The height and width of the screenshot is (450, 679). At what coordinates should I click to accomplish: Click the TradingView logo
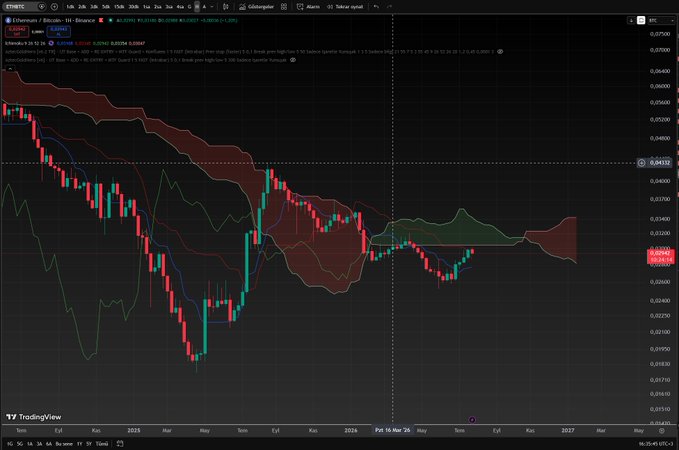(34, 417)
